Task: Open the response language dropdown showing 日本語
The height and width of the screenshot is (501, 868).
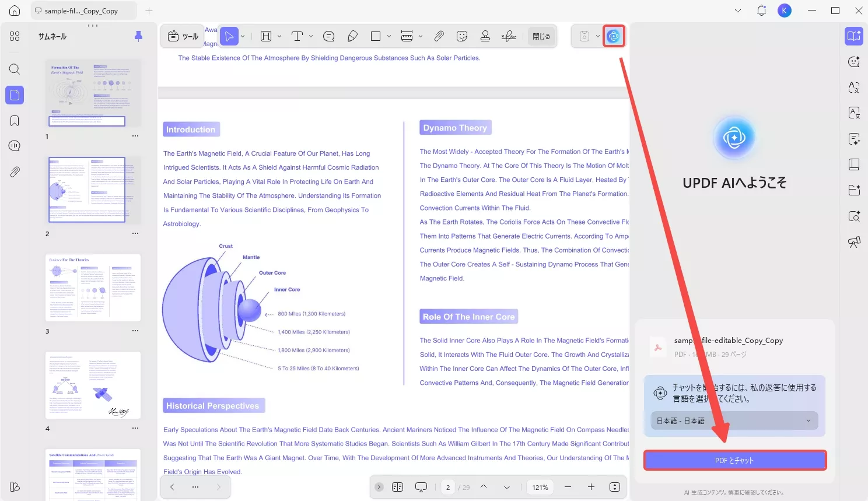Action: click(x=734, y=421)
